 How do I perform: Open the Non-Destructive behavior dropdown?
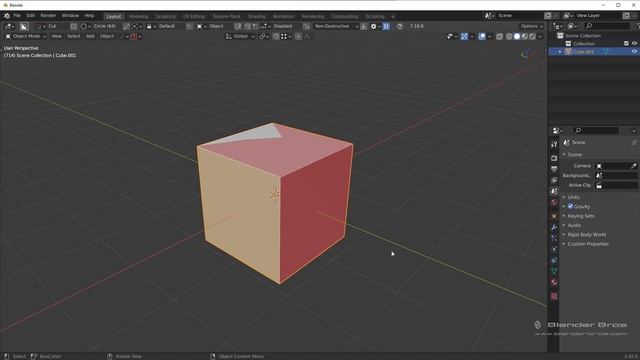pyautogui.click(x=336, y=26)
